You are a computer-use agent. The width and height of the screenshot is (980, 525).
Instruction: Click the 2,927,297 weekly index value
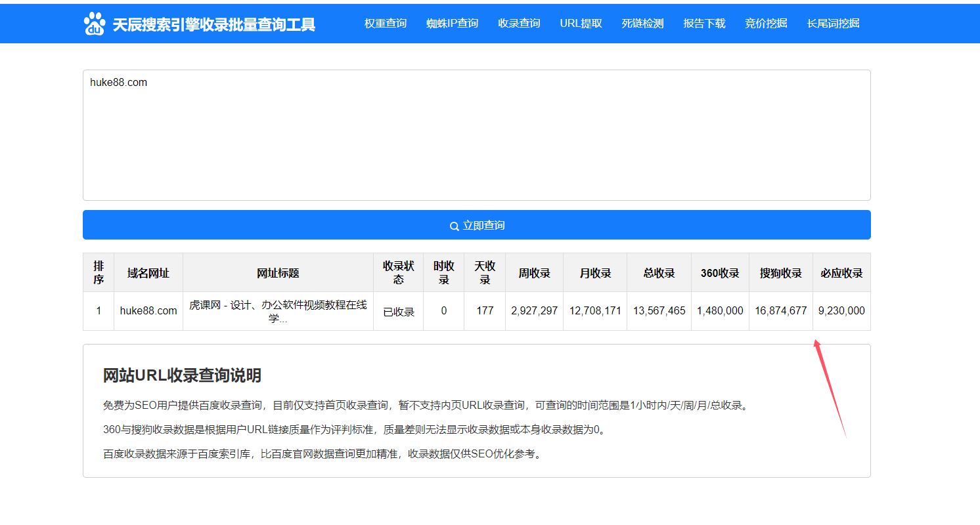pos(535,311)
